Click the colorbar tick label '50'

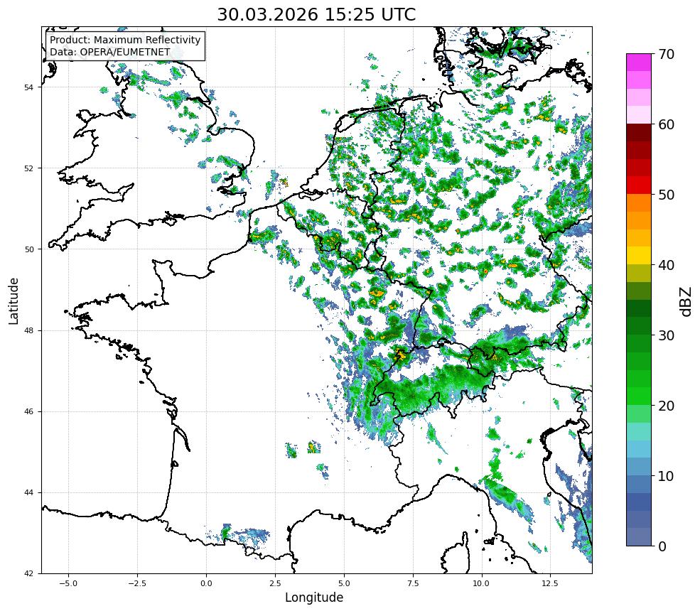point(666,195)
